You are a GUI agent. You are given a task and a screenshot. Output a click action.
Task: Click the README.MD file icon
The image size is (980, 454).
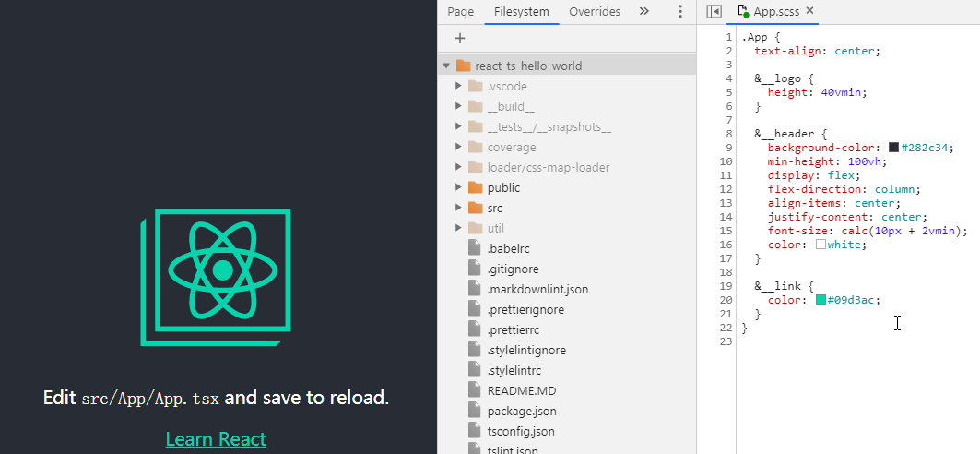pyautogui.click(x=475, y=391)
